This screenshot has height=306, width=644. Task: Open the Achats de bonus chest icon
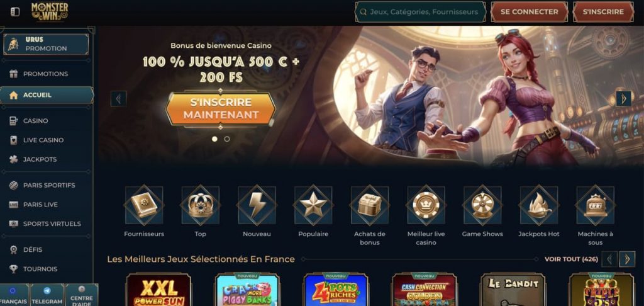coord(370,205)
